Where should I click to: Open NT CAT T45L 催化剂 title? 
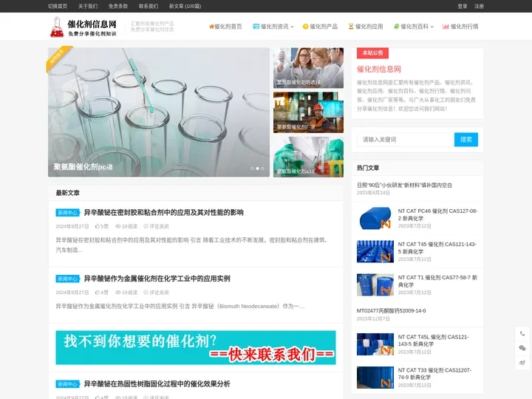point(433,341)
